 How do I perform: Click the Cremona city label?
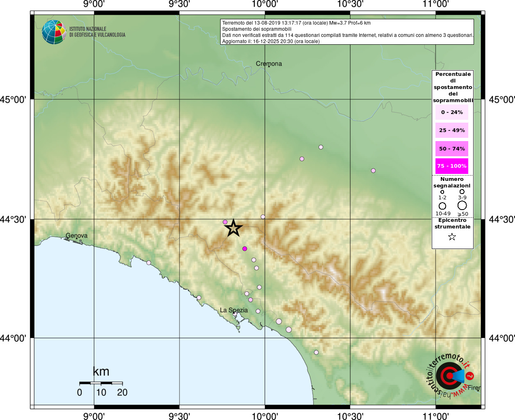pos(269,64)
